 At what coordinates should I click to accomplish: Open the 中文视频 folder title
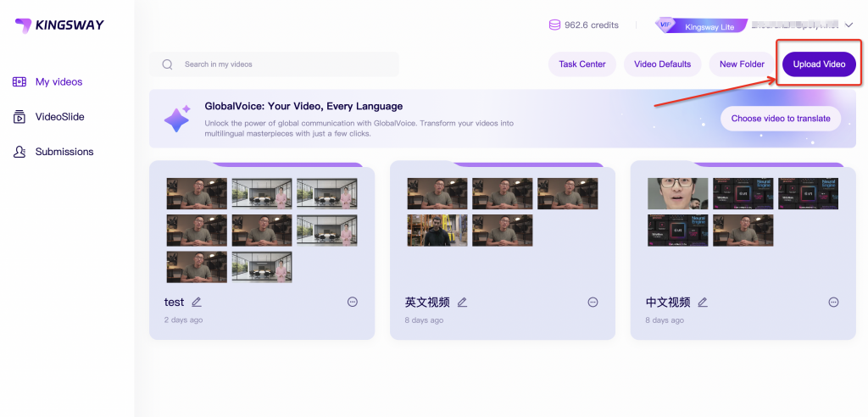point(668,303)
